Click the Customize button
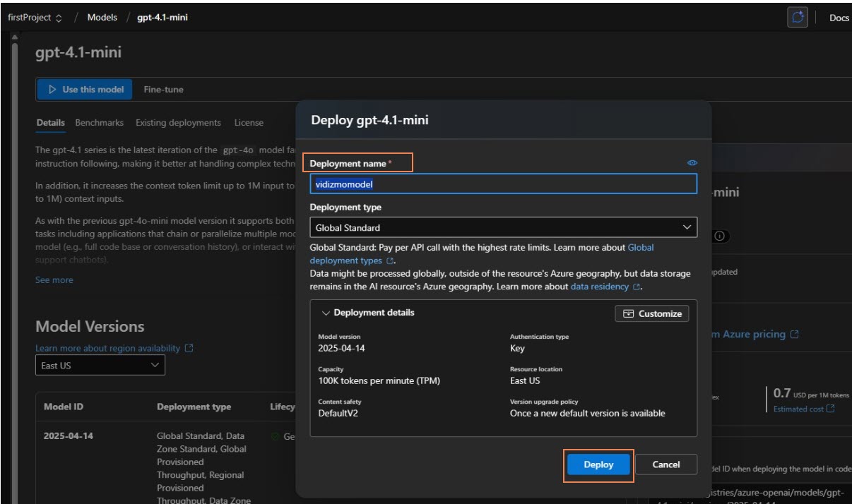The height and width of the screenshot is (504, 852). coord(652,313)
